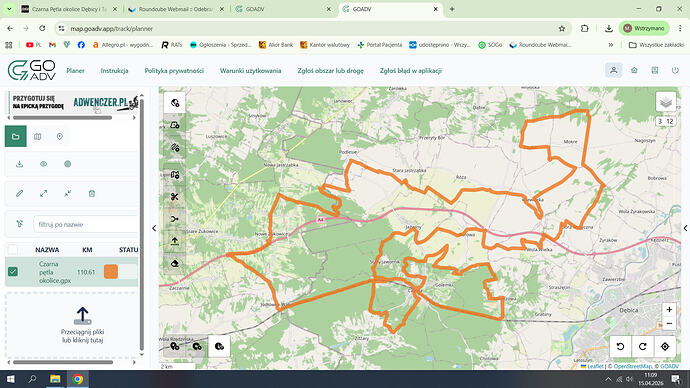Click the NAZWA column header
Viewport: 690px width, 388px height.
coord(47,250)
